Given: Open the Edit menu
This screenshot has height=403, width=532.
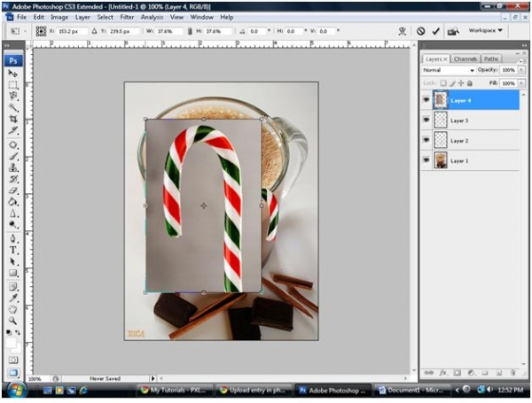Looking at the screenshot, I should click(x=38, y=17).
